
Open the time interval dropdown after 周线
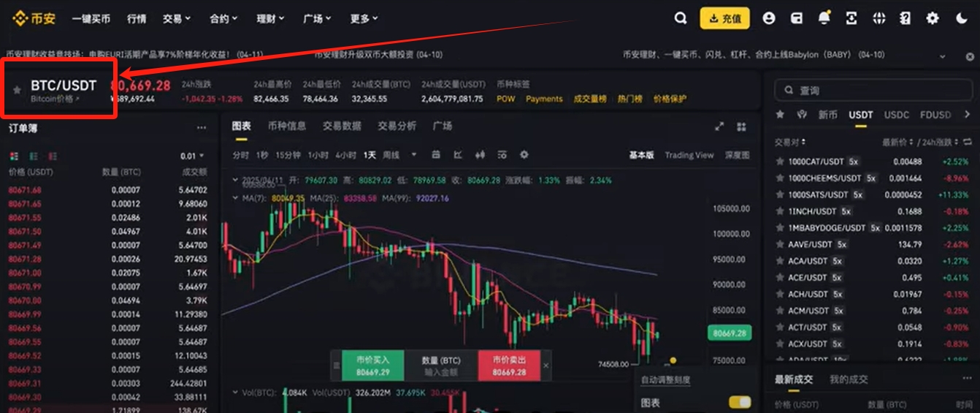[414, 155]
